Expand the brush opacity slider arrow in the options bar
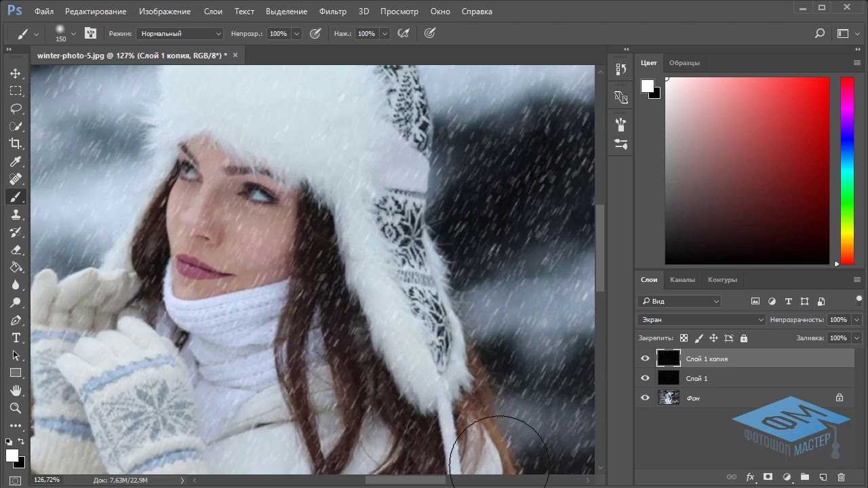868x488 pixels. coord(296,33)
